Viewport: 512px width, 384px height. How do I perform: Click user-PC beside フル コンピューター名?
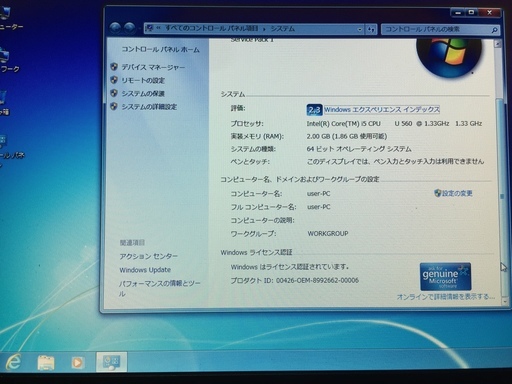pos(319,207)
